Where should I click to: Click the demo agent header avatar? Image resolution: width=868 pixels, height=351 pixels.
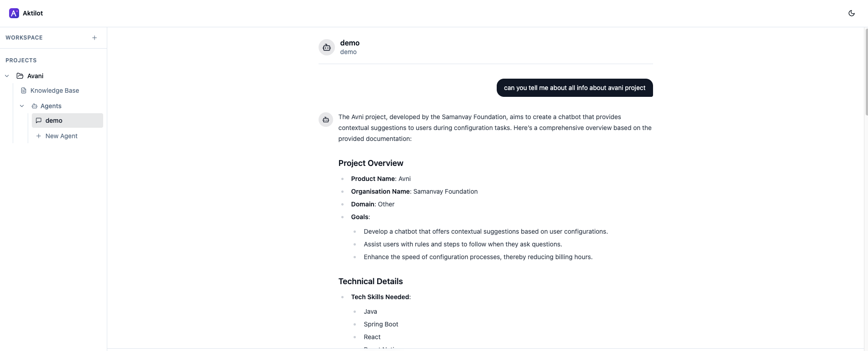coord(327,47)
